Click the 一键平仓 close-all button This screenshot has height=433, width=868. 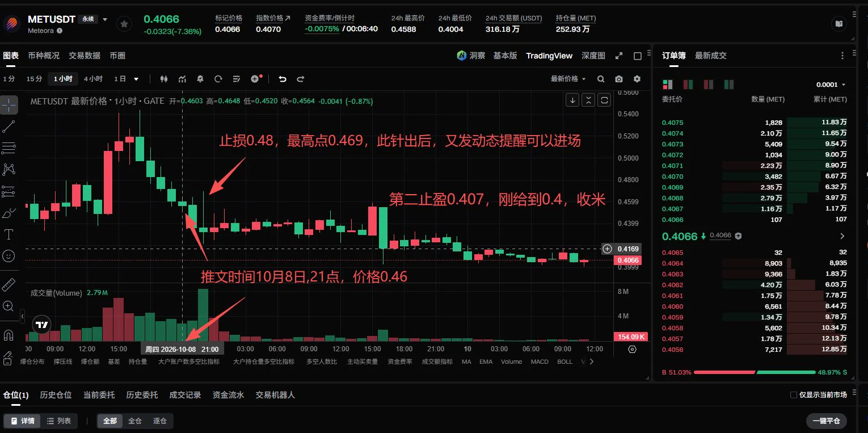pos(827,421)
